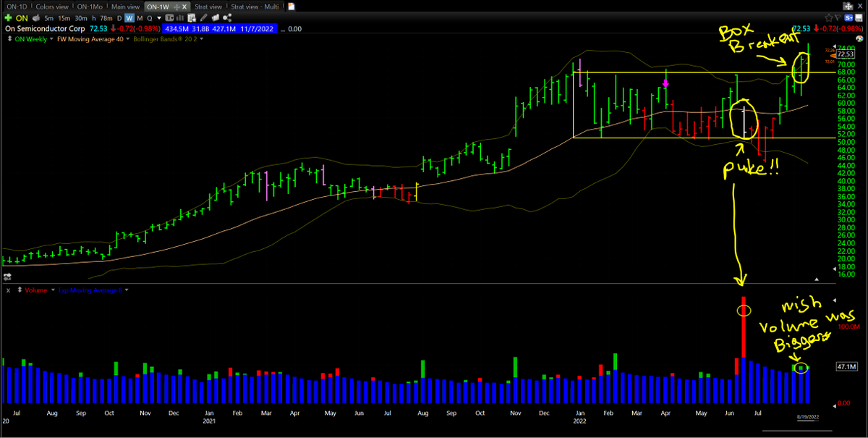Select the 5m timeframe
Viewport: 868px width, 438px height.
(x=48, y=18)
